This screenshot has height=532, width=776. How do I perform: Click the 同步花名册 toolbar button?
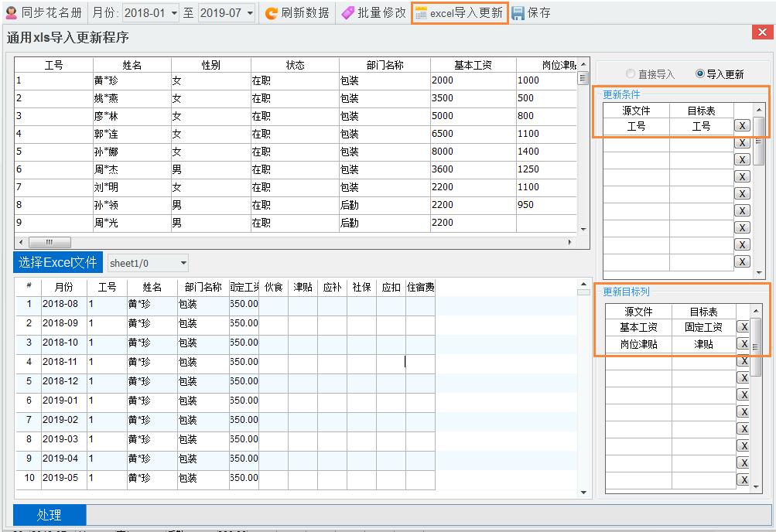(x=43, y=13)
